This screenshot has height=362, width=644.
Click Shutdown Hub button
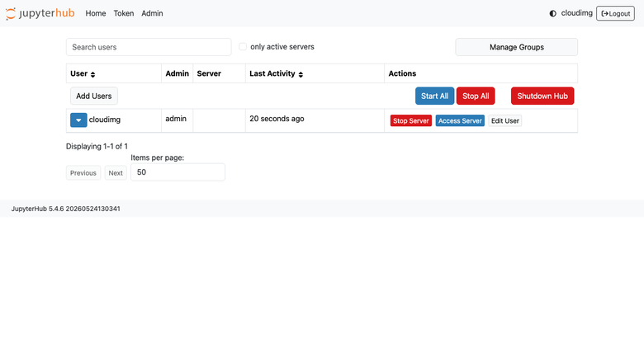point(542,96)
